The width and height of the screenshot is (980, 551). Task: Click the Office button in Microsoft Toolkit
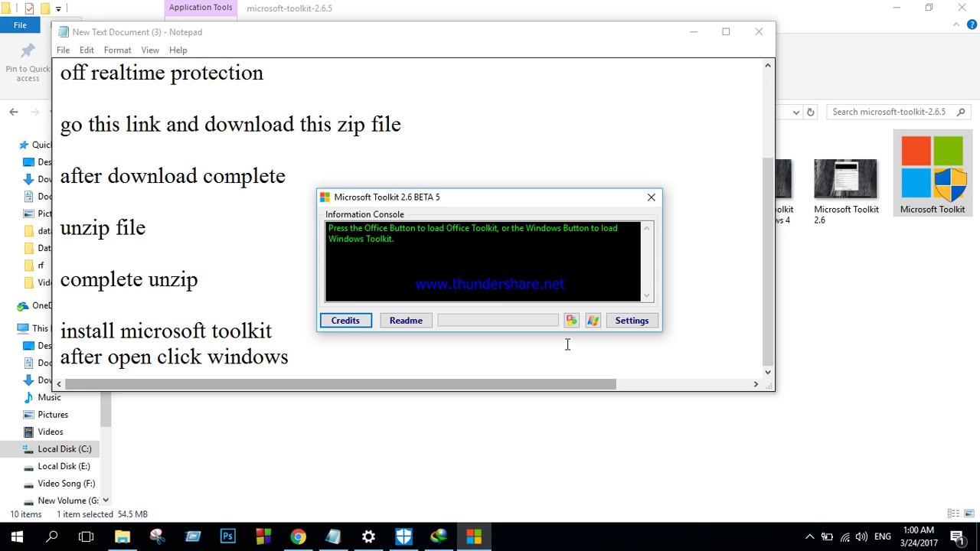coord(571,321)
